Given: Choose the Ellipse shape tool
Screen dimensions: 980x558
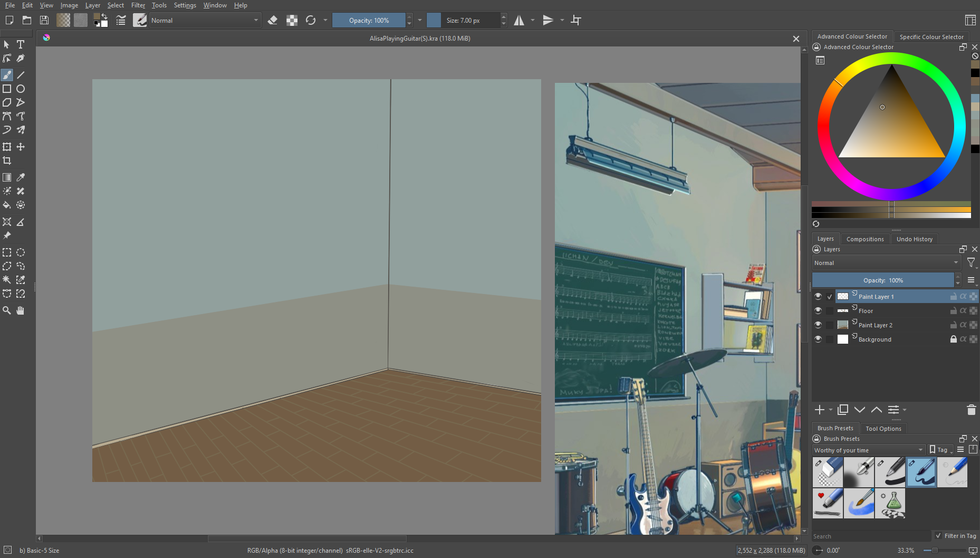Looking at the screenshot, I should coord(21,89).
